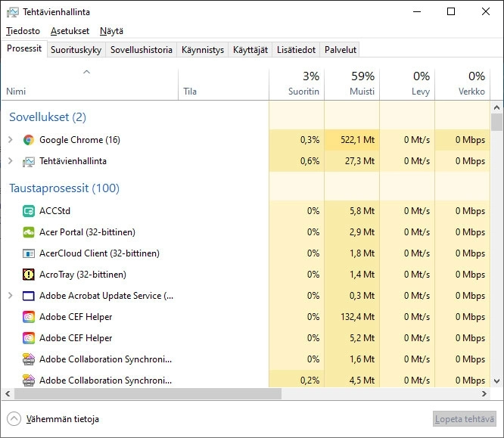The width and height of the screenshot is (504, 438).
Task: Expand Adobe Acrobat Update Service row
Action: (x=10, y=296)
